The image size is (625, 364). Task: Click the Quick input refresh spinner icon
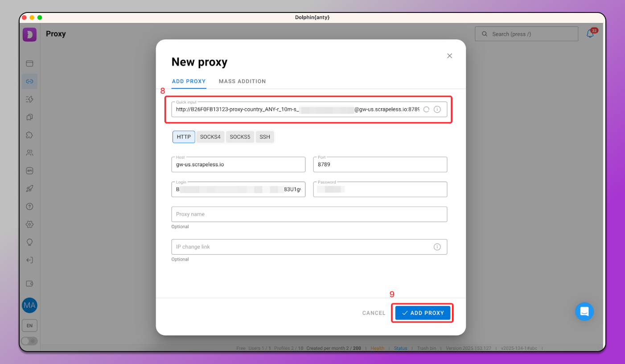[426, 109]
